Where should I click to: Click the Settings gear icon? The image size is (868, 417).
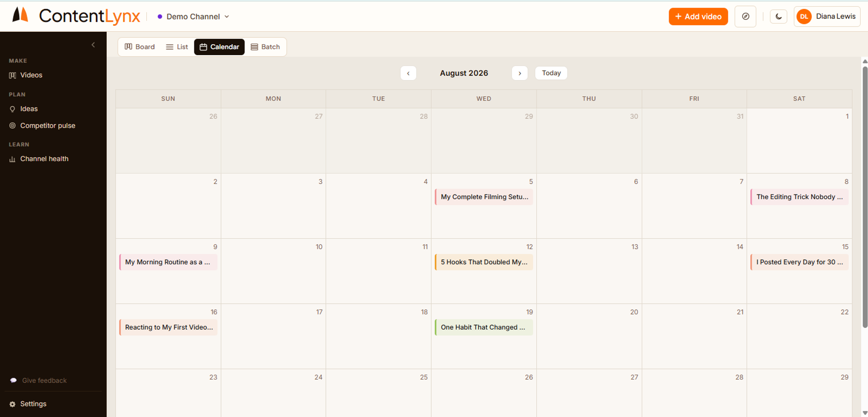13,404
